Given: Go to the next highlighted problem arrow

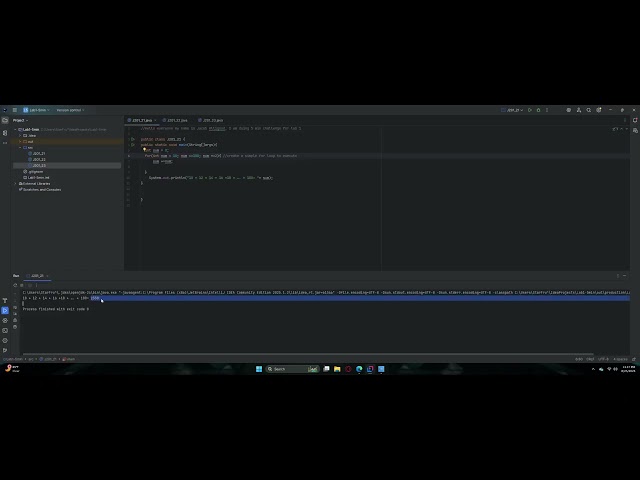Looking at the screenshot, I should pyautogui.click(x=627, y=129).
